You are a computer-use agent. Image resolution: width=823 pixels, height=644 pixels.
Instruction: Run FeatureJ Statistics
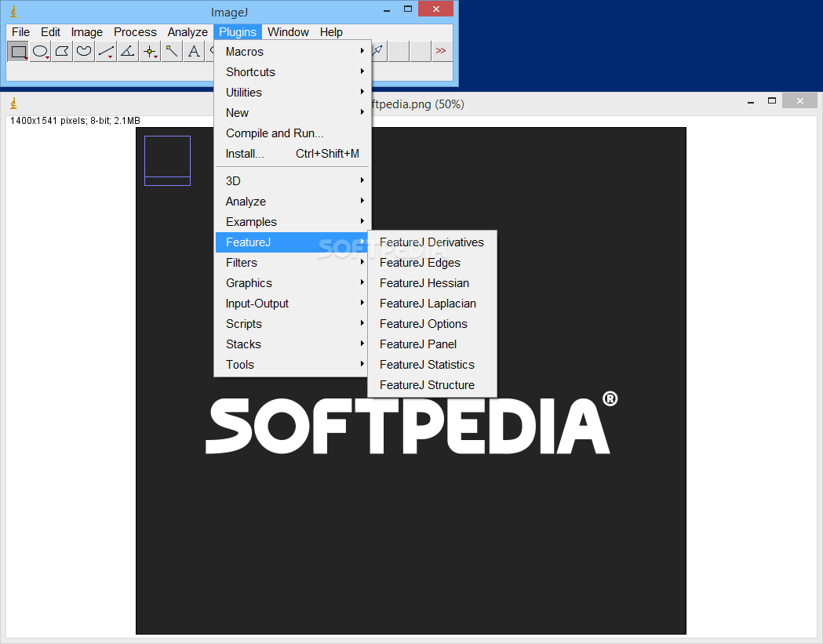[x=432, y=366]
